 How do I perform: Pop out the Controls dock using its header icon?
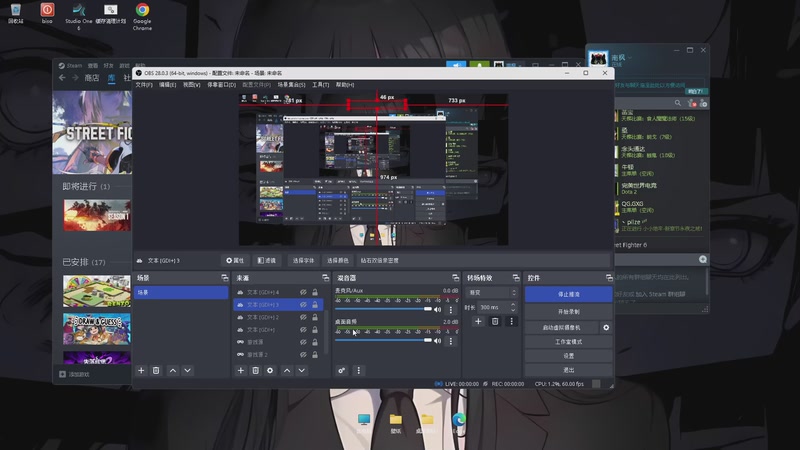click(x=609, y=278)
